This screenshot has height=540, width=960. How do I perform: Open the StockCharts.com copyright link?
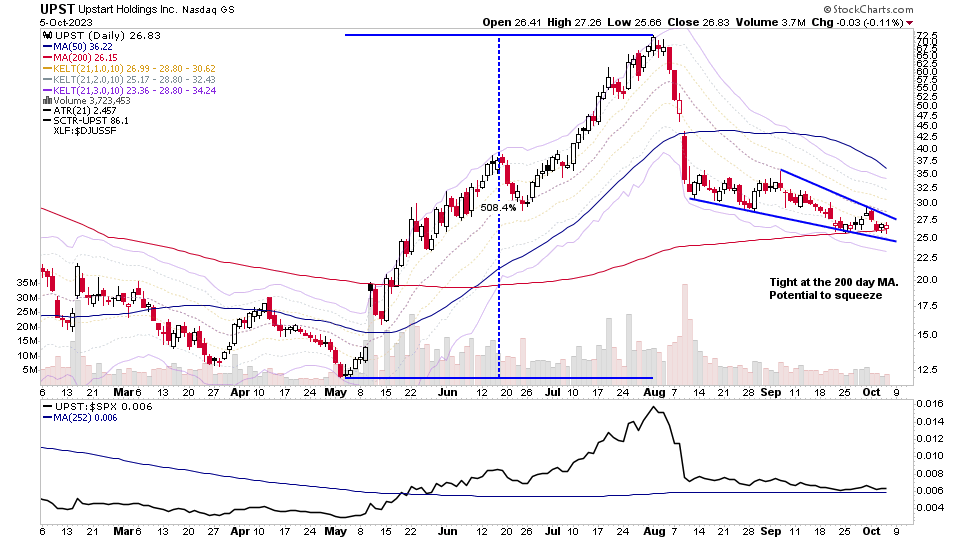click(x=868, y=9)
